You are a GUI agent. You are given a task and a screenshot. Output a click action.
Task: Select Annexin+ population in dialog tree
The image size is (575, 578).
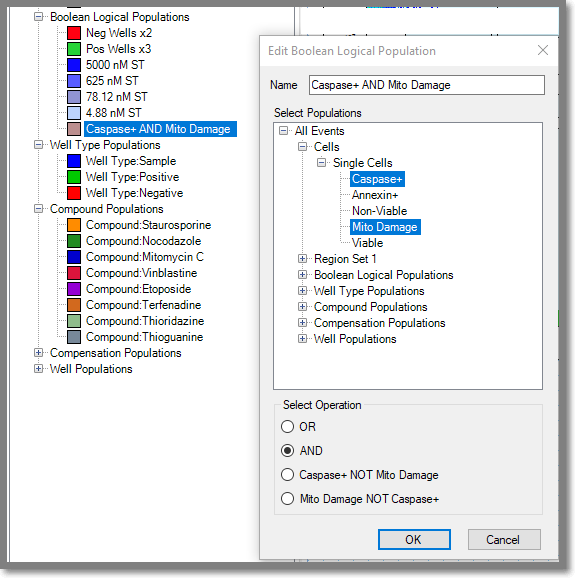375,195
